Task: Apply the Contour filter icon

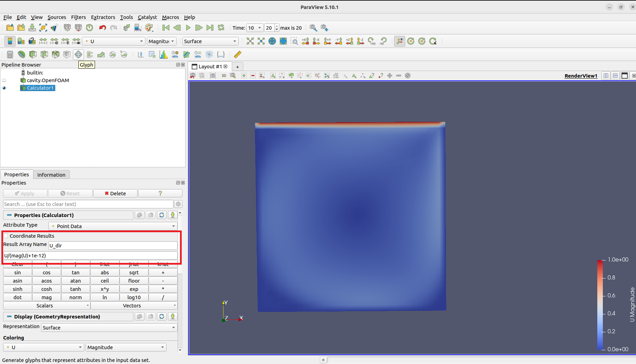Action: [21, 55]
